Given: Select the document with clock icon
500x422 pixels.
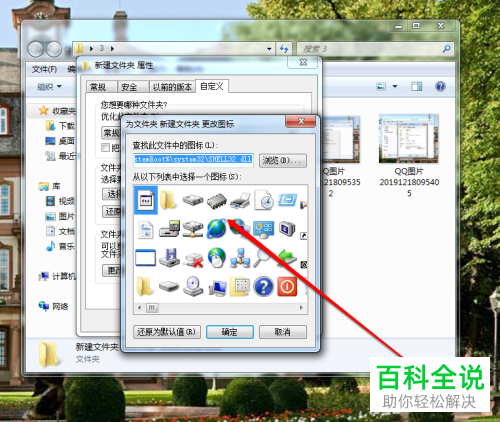Looking at the screenshot, I should click(264, 200).
